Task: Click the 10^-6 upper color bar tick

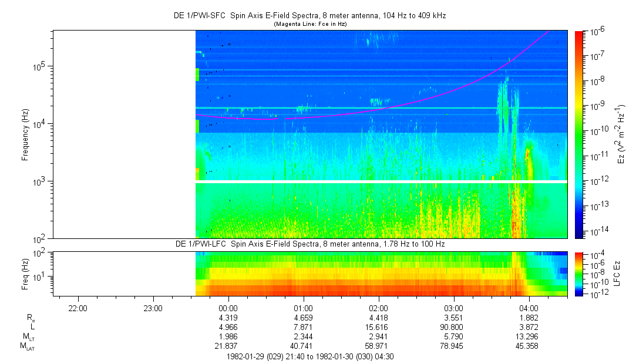Action: point(597,31)
